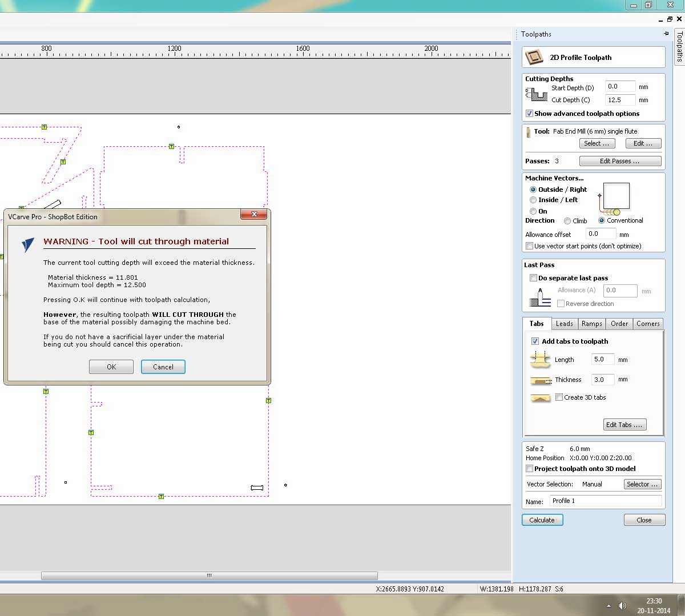Click the Close button in Toolpaths panel
685x616 pixels.
(x=644, y=520)
